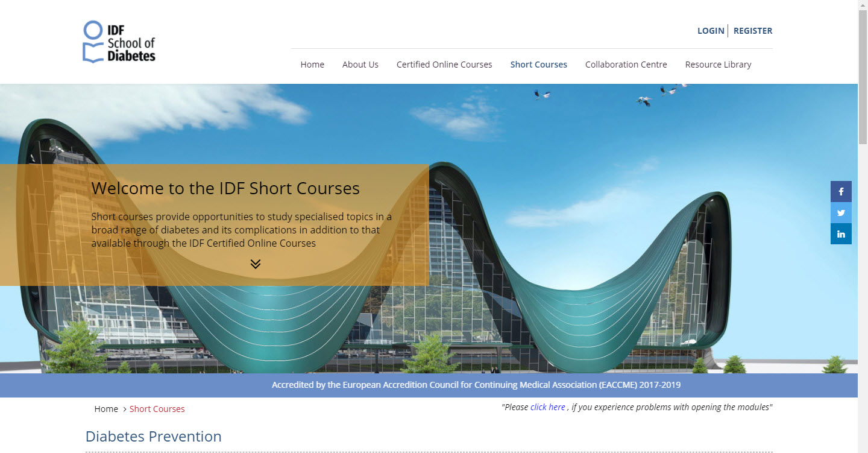
Task: Share page via LinkedIn icon
Action: tap(841, 233)
